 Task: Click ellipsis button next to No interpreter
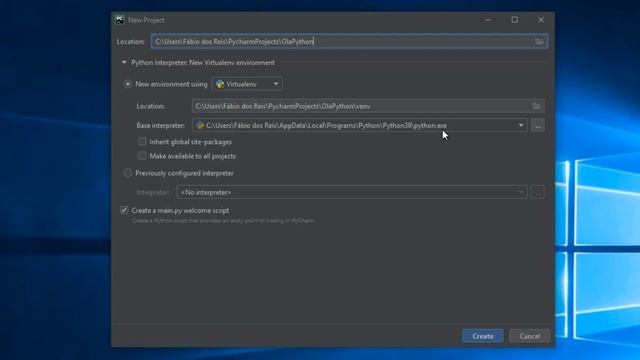coord(538,192)
